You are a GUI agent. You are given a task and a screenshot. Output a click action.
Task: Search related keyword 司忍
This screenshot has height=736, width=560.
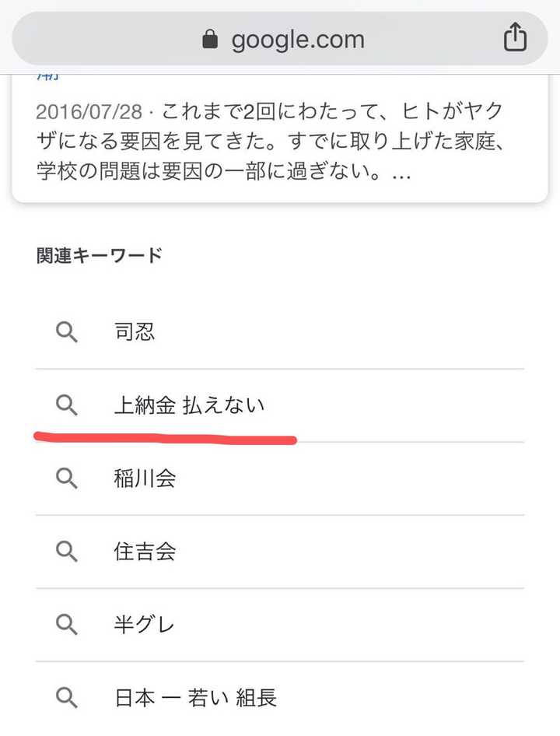[135, 332]
